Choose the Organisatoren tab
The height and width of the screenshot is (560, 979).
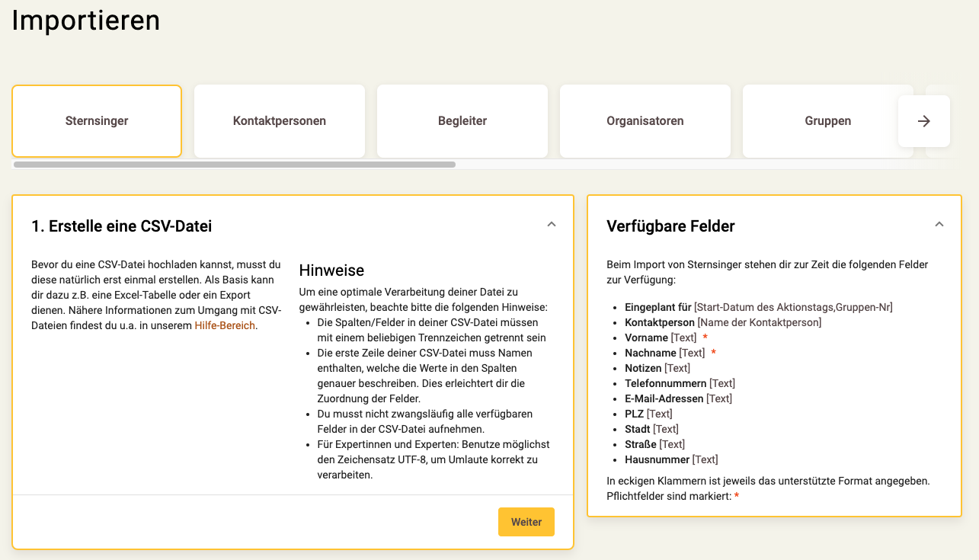(x=645, y=121)
